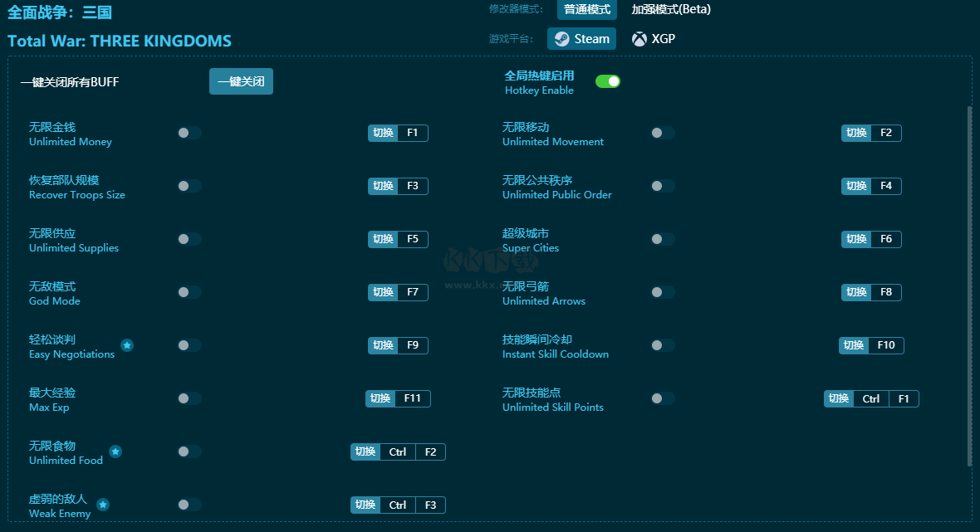Click the vertical scrollbar on right edge

(x=969, y=286)
